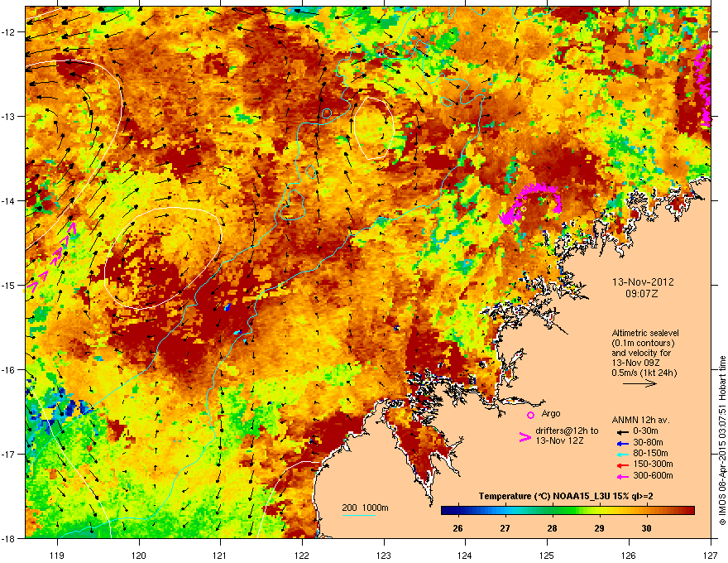Click the '(0.1m contours)' legend text
This screenshot has height=563, width=728.
pyautogui.click(x=643, y=343)
